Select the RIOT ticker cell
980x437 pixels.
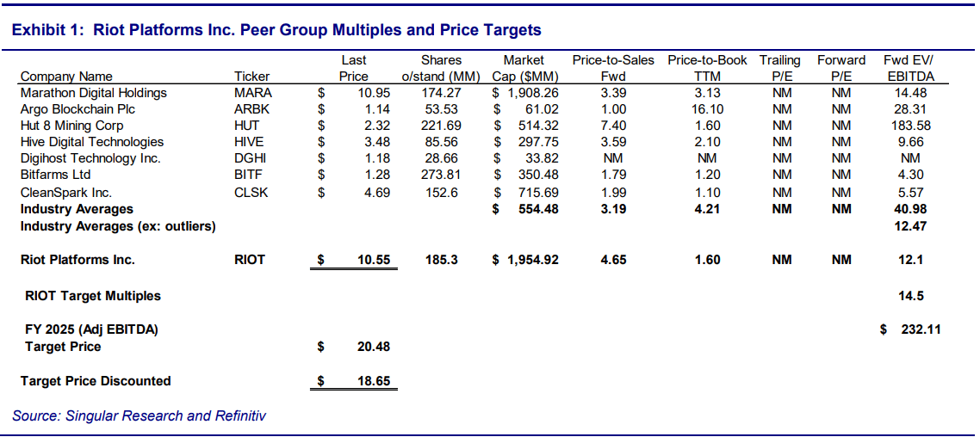[x=250, y=260]
